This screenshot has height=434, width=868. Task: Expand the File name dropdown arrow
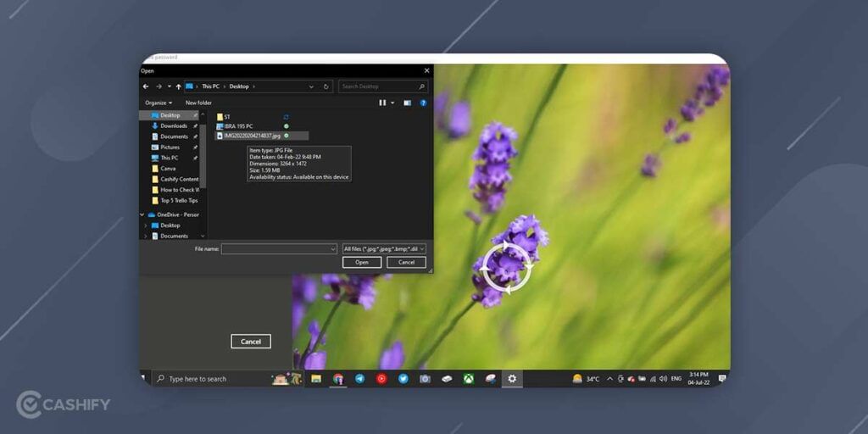click(x=332, y=249)
